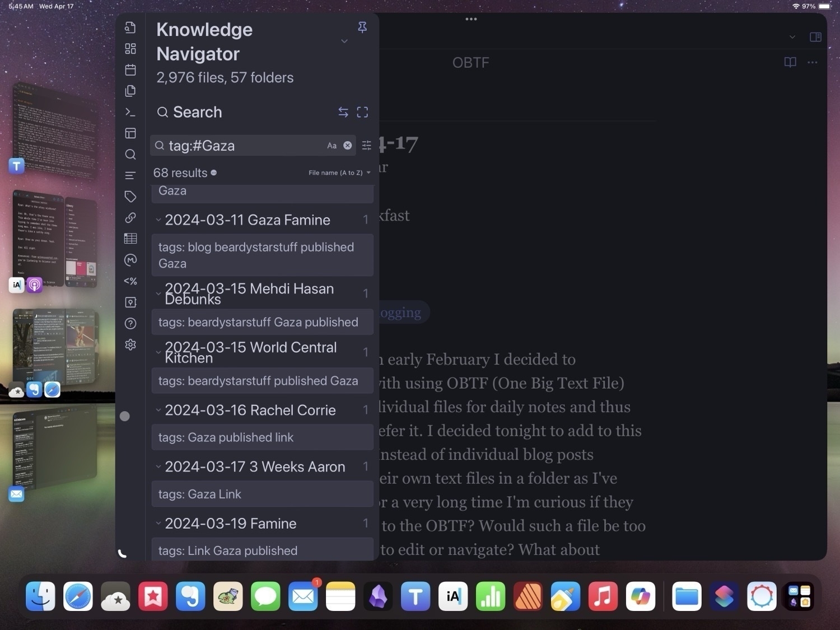Open the chevron next to Knowledge Navigator
Screen dimensions: 840x630
click(x=344, y=41)
